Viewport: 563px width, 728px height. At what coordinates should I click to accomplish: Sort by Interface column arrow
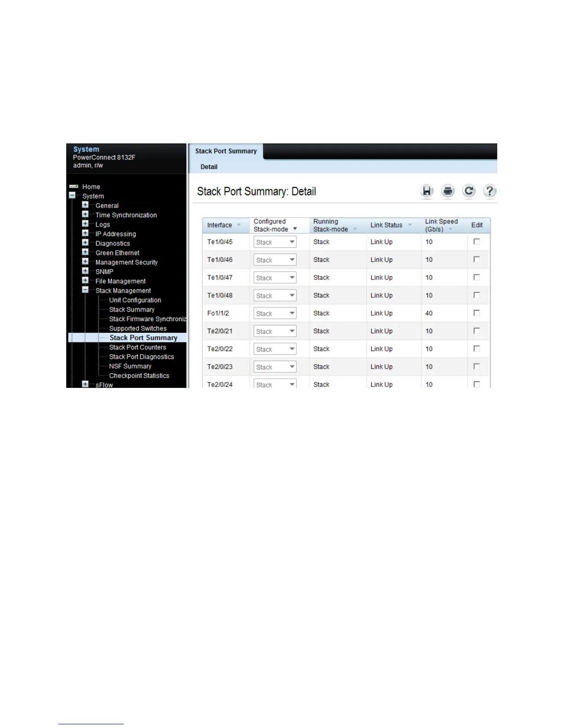click(239, 225)
